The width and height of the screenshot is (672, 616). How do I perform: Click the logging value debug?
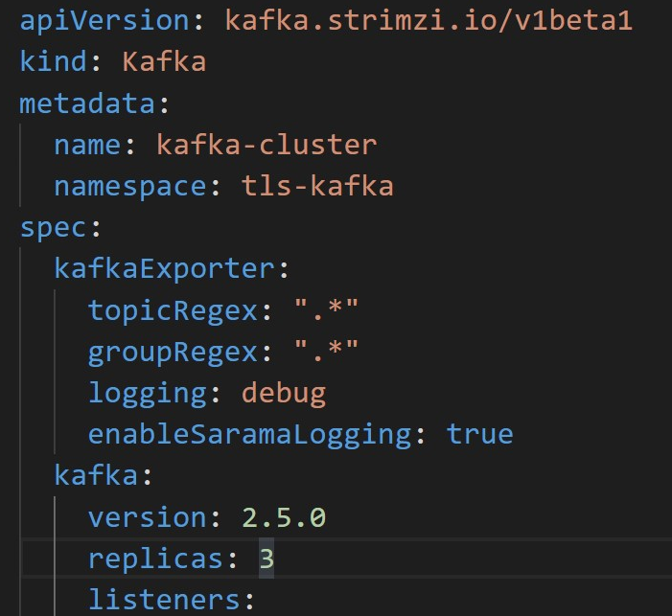click(x=284, y=394)
